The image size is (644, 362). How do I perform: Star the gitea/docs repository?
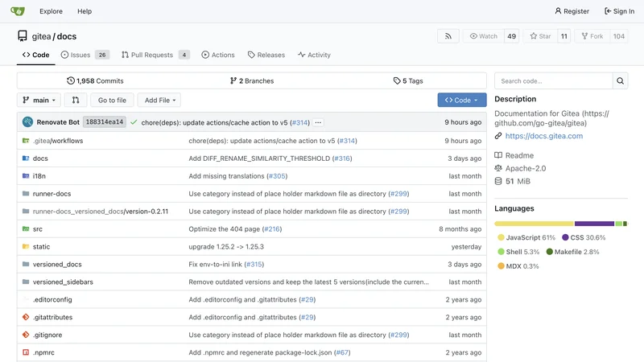click(539, 36)
